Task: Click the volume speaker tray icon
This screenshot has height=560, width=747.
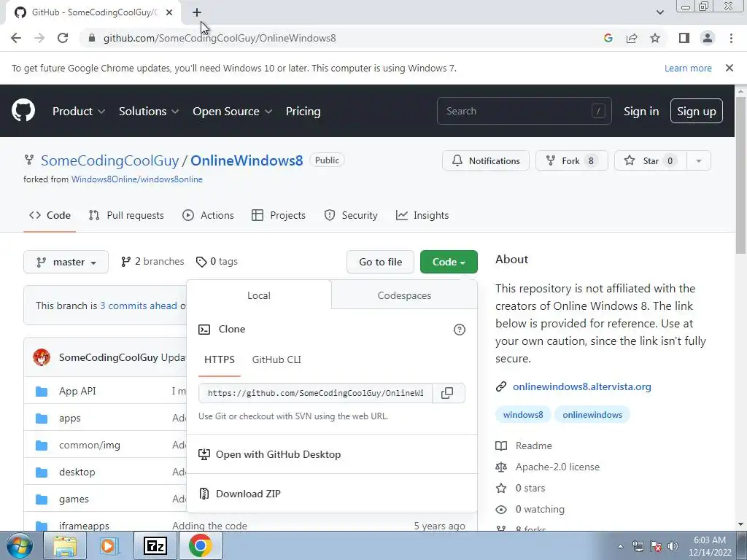Action: point(673,546)
